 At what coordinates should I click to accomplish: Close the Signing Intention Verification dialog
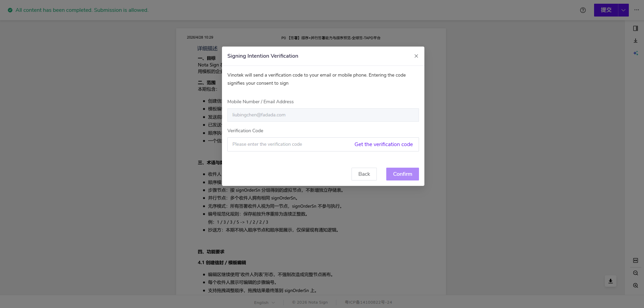coord(416,56)
